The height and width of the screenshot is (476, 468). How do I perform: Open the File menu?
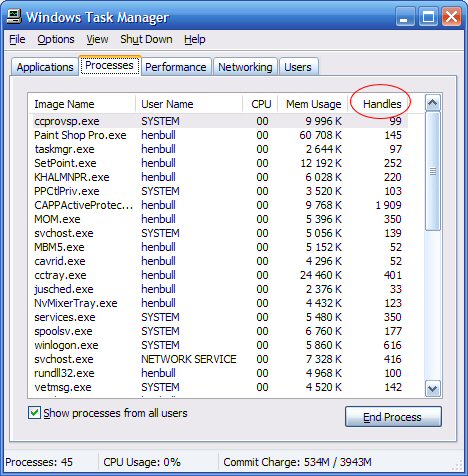(x=17, y=39)
